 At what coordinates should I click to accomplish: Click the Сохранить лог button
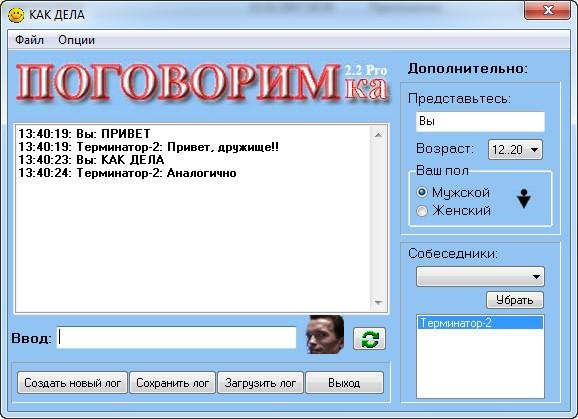pyautogui.click(x=173, y=383)
